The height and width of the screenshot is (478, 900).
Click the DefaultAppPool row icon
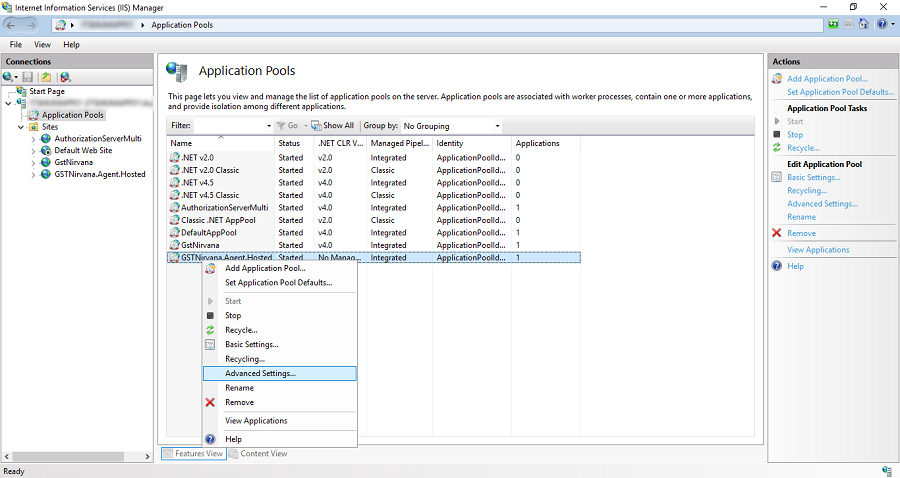point(174,233)
